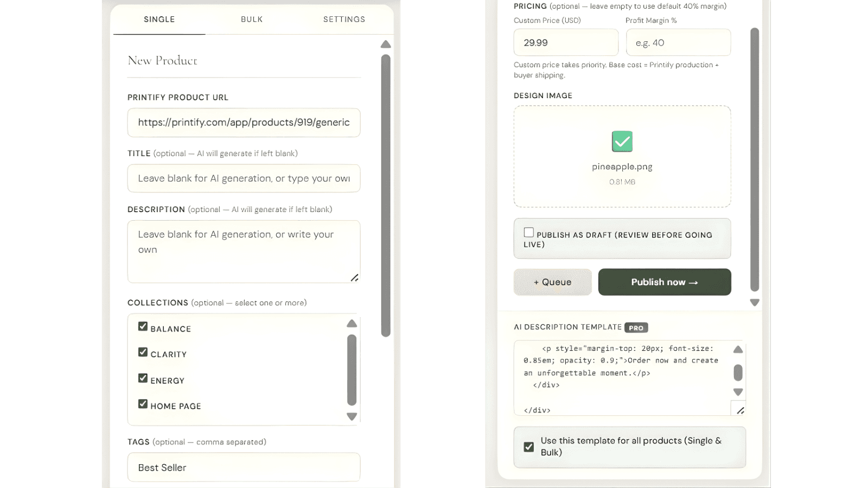This screenshot has width=868, height=488.
Task: Open the SETTINGS tab
Action: [344, 20]
